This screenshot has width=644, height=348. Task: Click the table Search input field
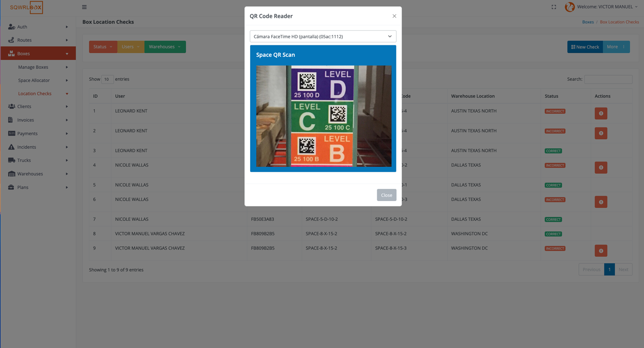point(608,79)
